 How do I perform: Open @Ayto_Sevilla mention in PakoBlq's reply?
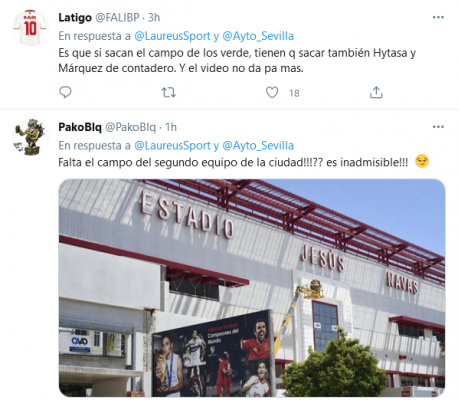(x=258, y=146)
